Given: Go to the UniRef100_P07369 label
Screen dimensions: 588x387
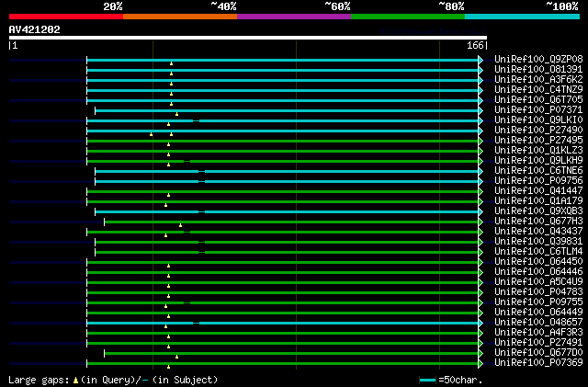Looking at the screenshot, I should tap(538, 363).
